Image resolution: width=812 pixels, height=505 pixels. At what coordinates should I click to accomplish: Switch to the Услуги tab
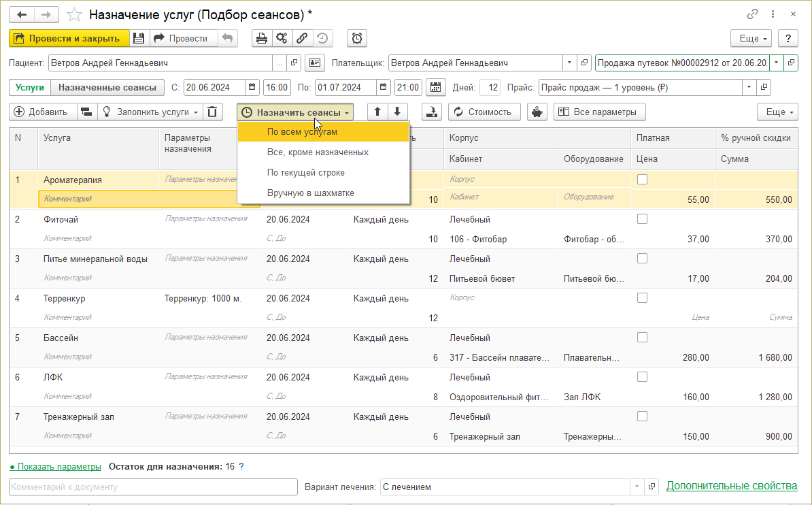point(29,87)
